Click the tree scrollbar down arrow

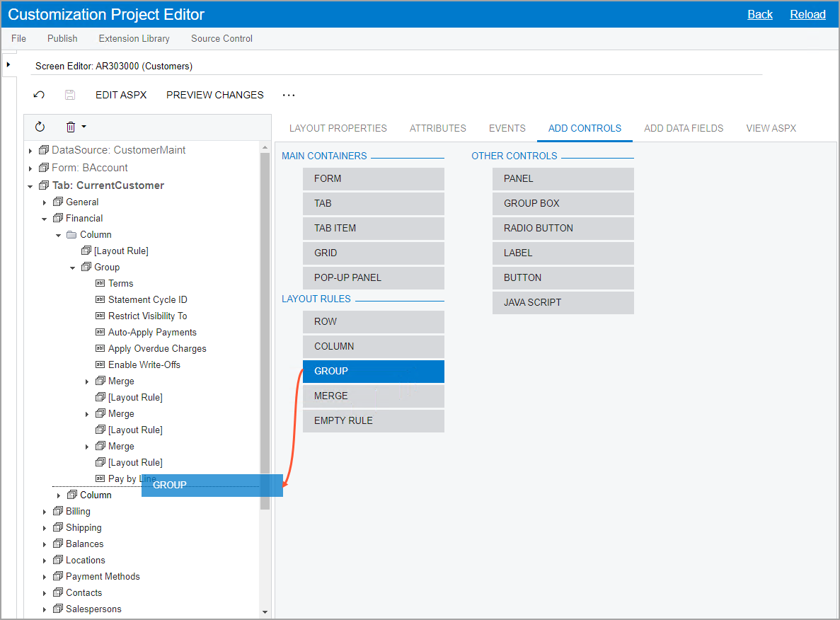point(265,612)
